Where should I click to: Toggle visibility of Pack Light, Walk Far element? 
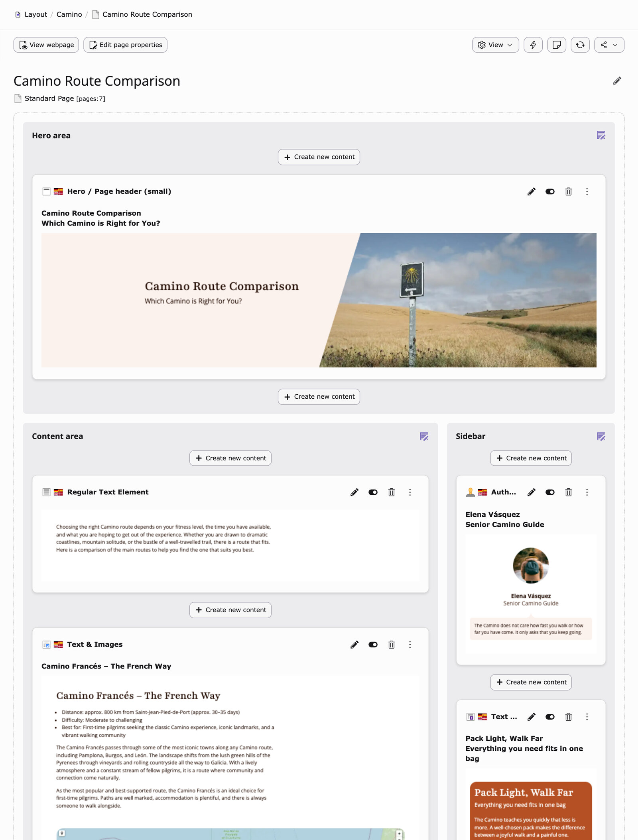[550, 717]
